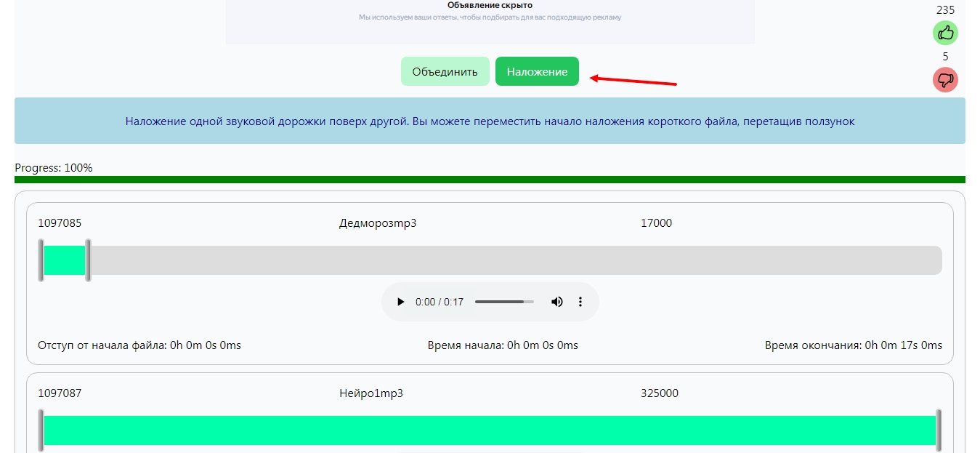Select the left trim handle on Дедморозmp3 track

[x=41, y=260]
